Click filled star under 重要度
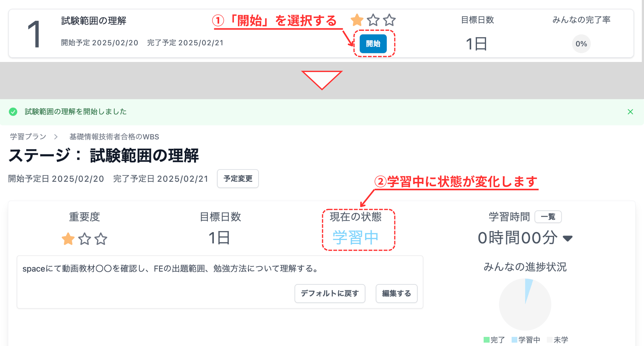Image resolution: width=644 pixels, height=346 pixels. pos(68,239)
